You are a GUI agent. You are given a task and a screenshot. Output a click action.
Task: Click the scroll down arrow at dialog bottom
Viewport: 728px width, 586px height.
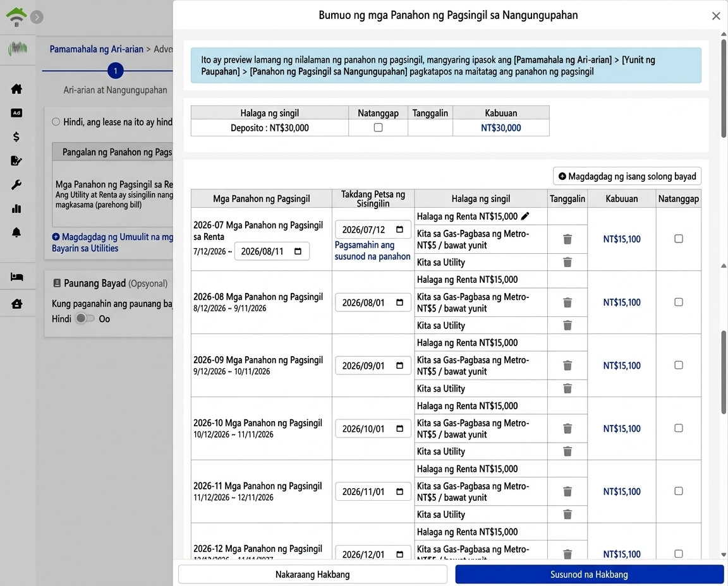tap(724, 555)
